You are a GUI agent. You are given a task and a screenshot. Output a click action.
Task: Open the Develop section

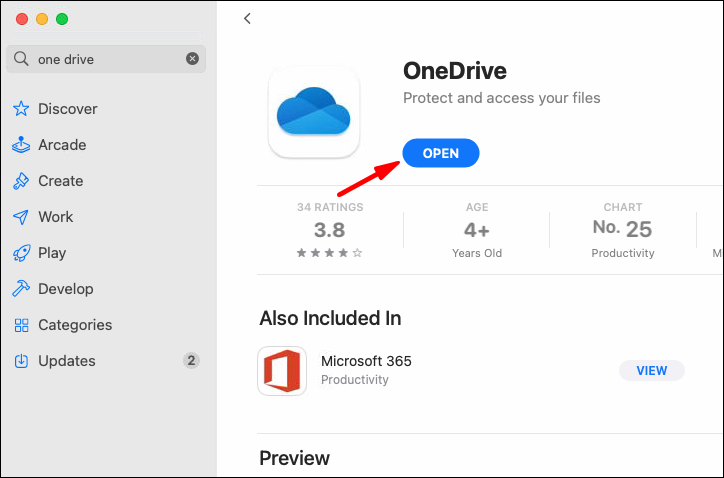pyautogui.click(x=66, y=289)
